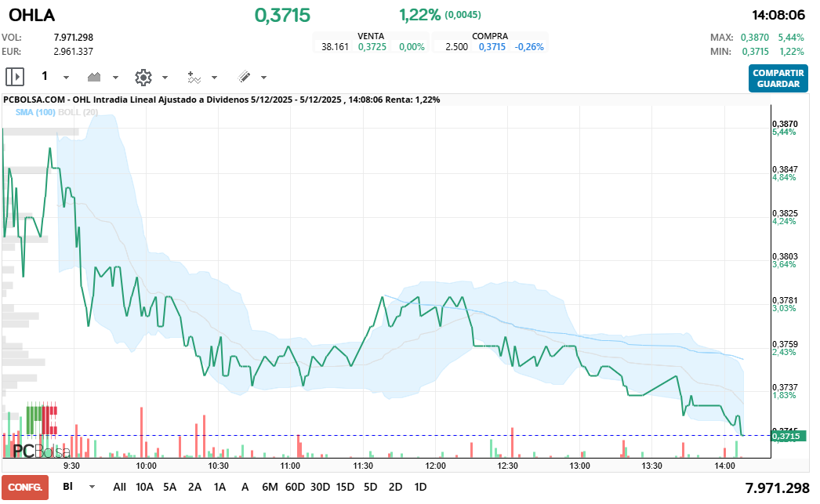This screenshot has height=504, width=820.
Task: Select the 15D time range
Action: coord(345,487)
